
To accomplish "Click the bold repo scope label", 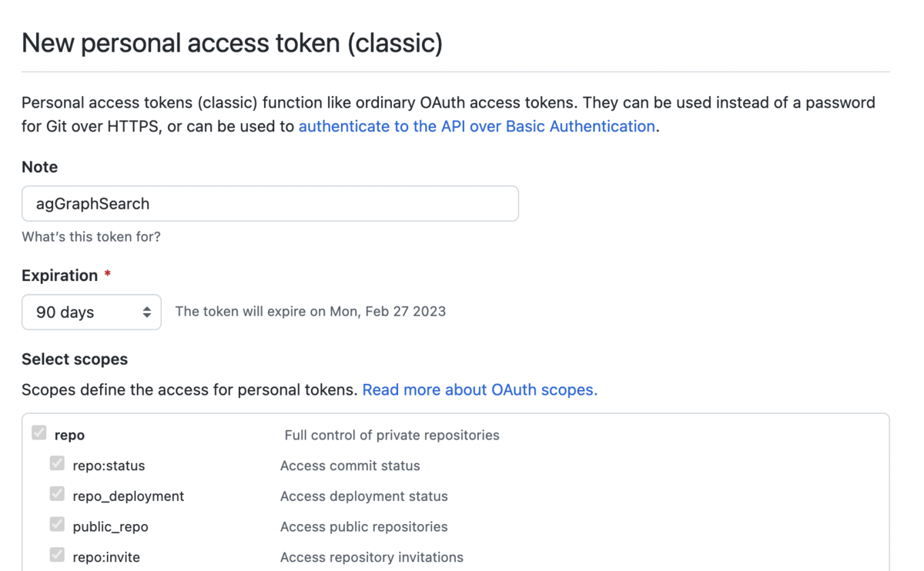I will click(x=69, y=436).
